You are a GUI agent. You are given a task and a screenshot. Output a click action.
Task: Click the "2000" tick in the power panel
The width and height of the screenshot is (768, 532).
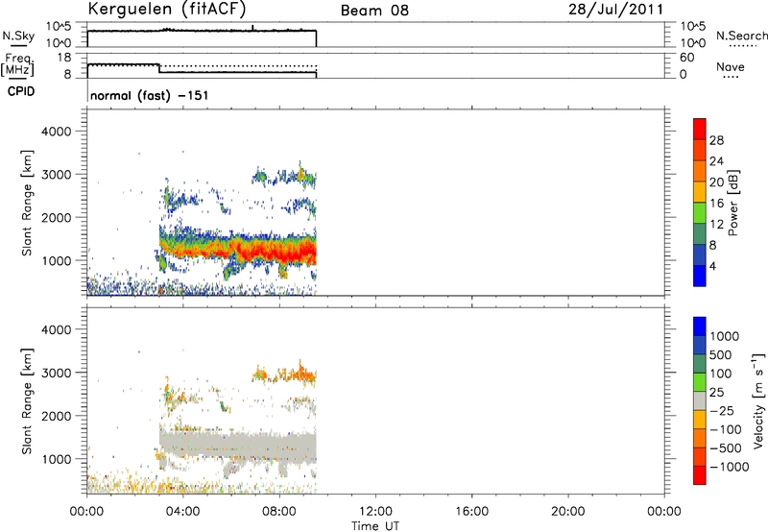click(56, 217)
